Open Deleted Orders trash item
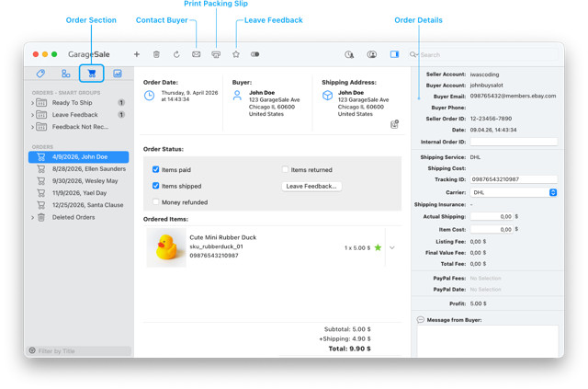Image resolution: width=588 pixels, height=389 pixels. 79,217
